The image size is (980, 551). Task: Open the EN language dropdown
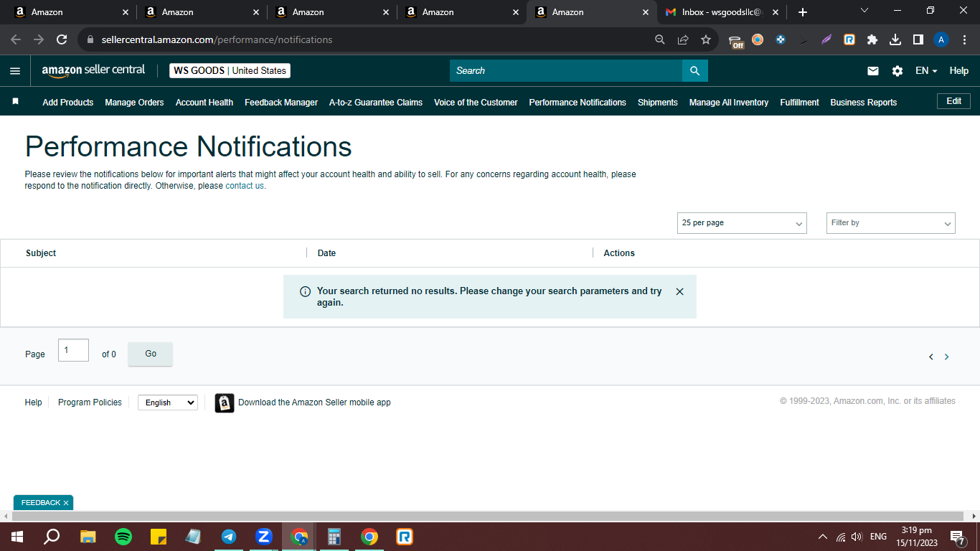926,71
